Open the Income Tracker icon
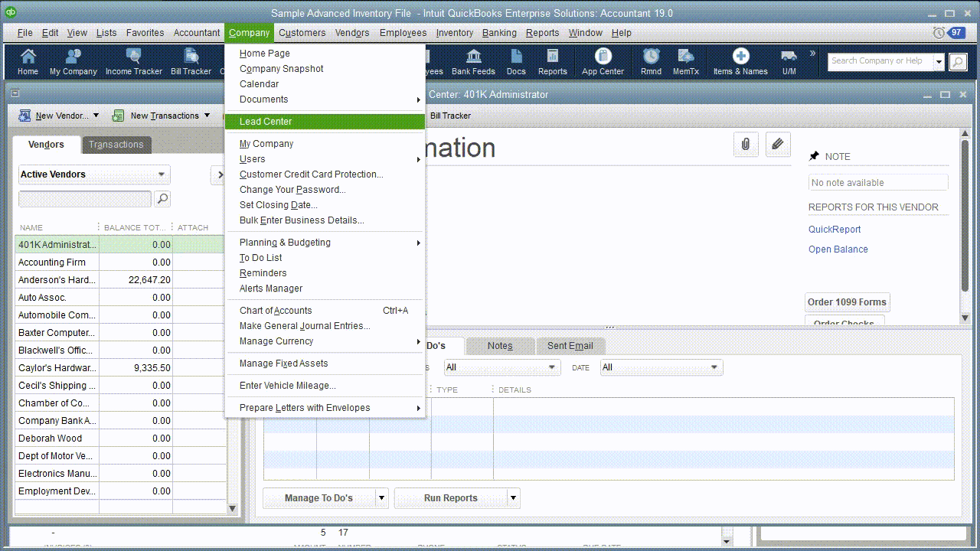The height and width of the screenshot is (551, 980). pos(133,61)
